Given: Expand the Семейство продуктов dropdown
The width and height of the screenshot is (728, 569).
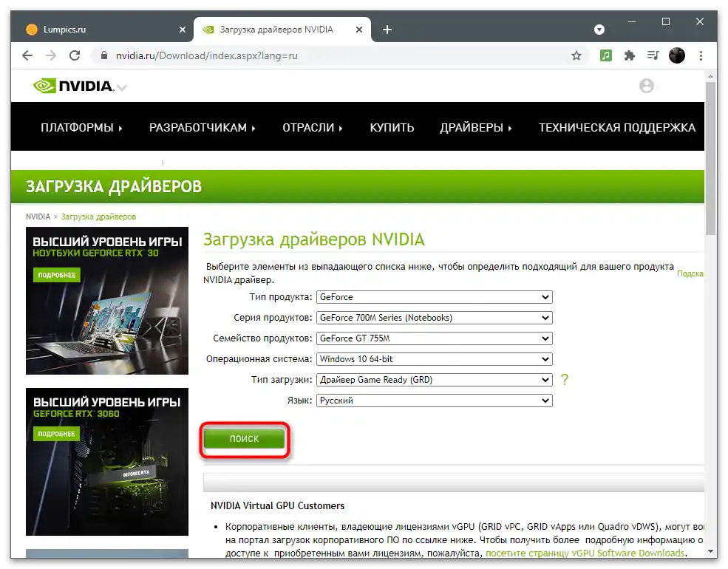Looking at the screenshot, I should point(434,338).
